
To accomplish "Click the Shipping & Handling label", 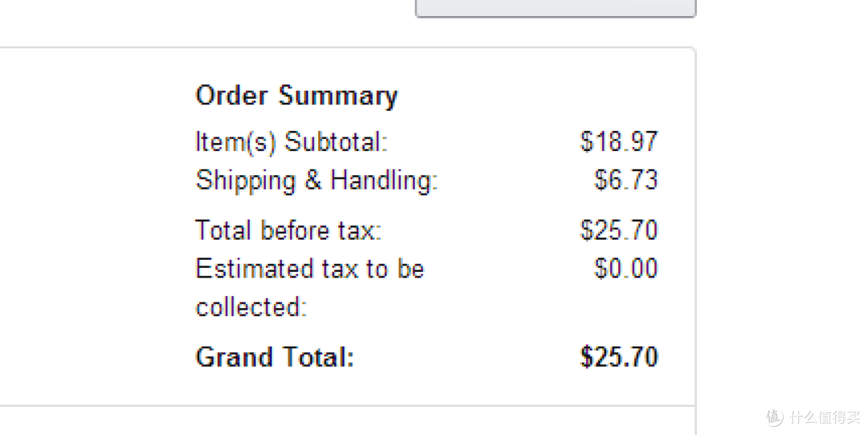I will tap(317, 181).
